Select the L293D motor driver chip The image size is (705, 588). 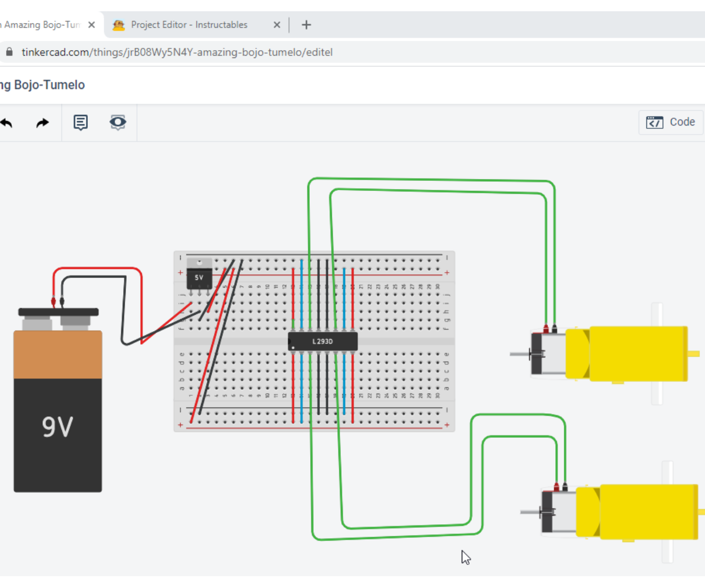point(323,341)
